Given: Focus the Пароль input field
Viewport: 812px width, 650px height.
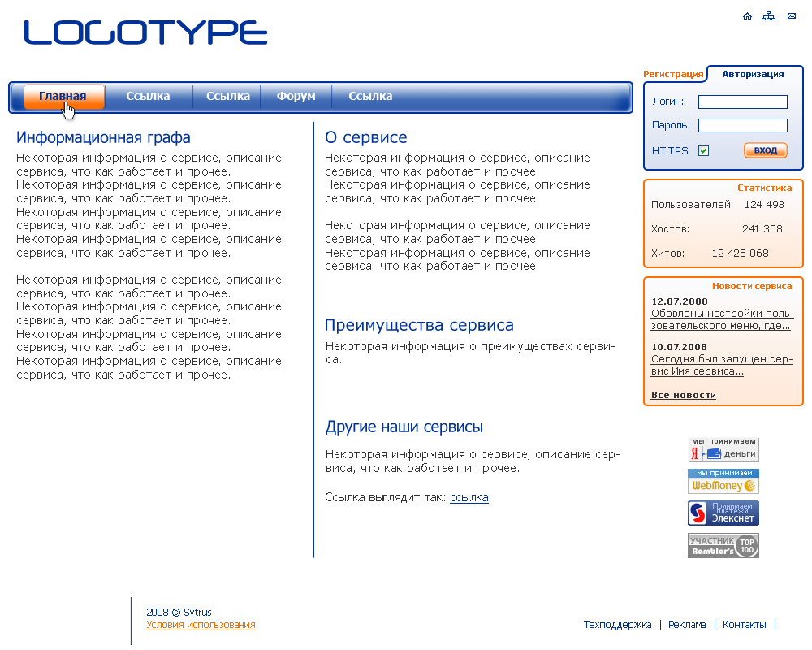Looking at the screenshot, I should coord(743,125).
